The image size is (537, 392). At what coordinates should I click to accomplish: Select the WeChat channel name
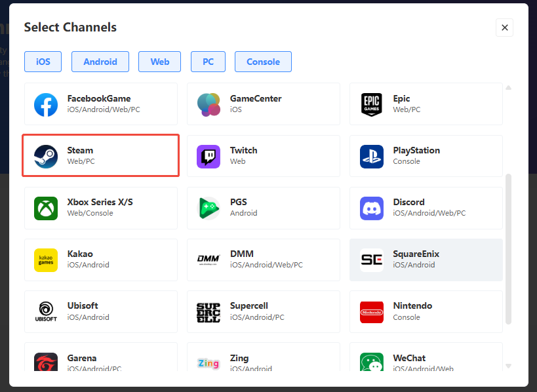coord(409,358)
